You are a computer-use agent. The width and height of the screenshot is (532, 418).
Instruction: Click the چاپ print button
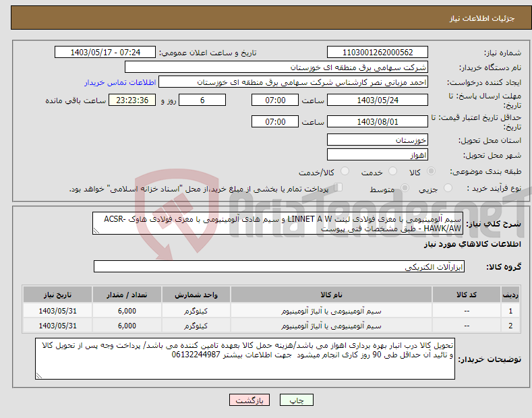[296, 400]
